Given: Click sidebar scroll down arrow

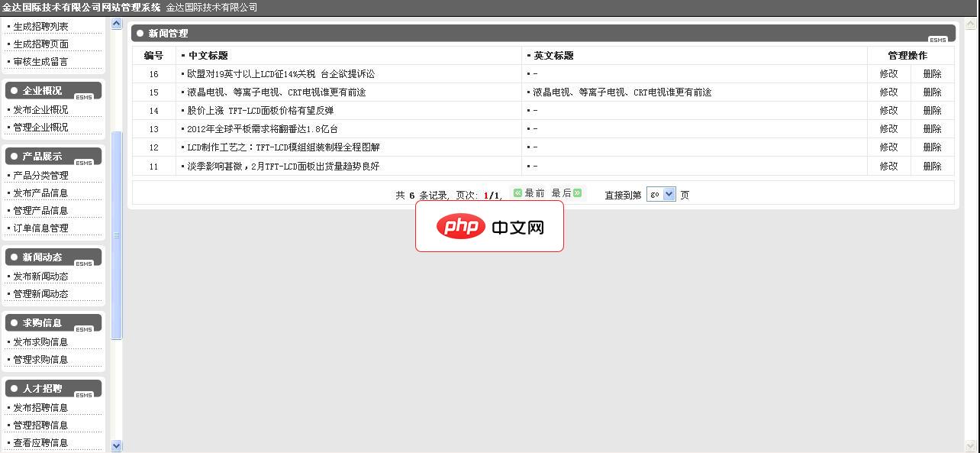Looking at the screenshot, I should coord(117,445).
